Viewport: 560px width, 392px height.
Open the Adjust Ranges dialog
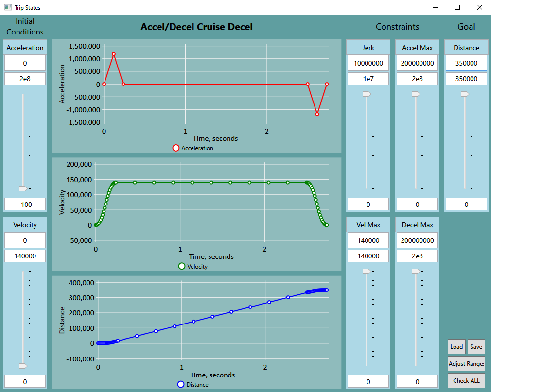[x=466, y=363]
